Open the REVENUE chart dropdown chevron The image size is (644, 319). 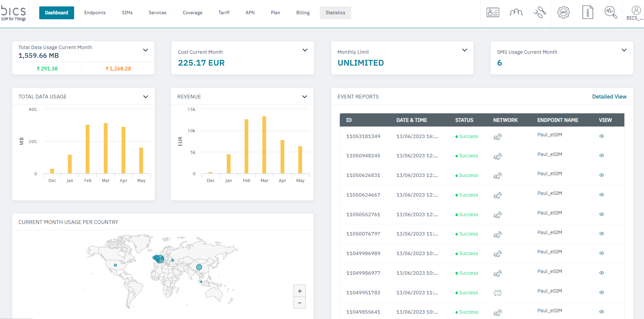[x=305, y=97]
